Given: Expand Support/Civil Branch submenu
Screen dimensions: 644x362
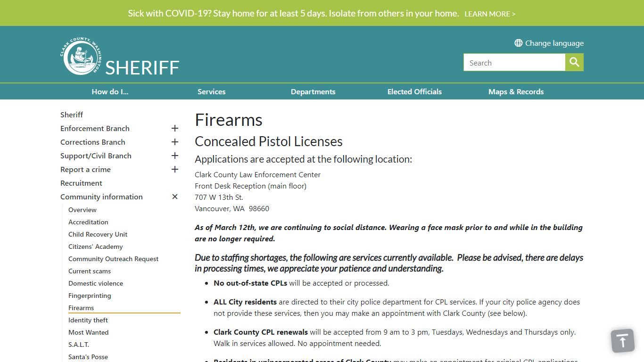Looking at the screenshot, I should 175,156.
